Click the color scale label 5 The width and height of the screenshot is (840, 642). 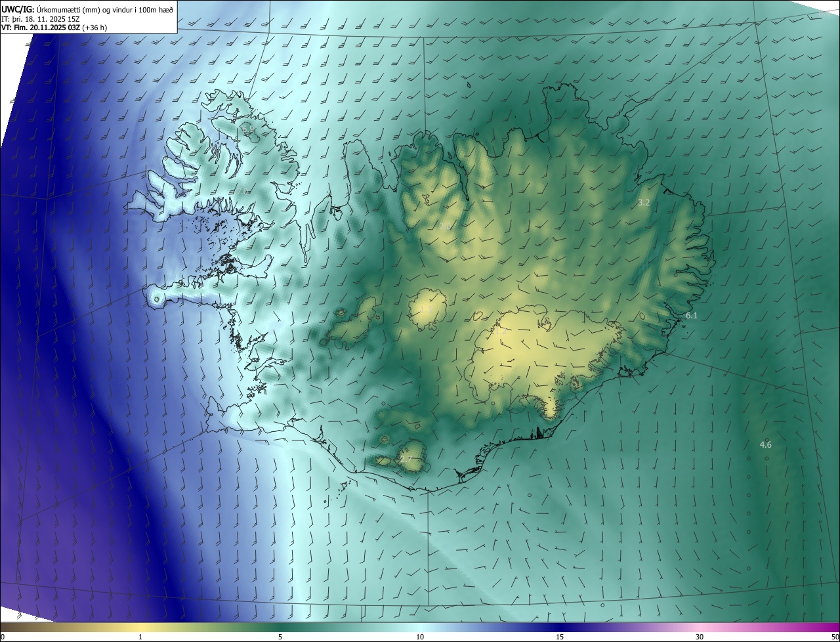[280, 637]
